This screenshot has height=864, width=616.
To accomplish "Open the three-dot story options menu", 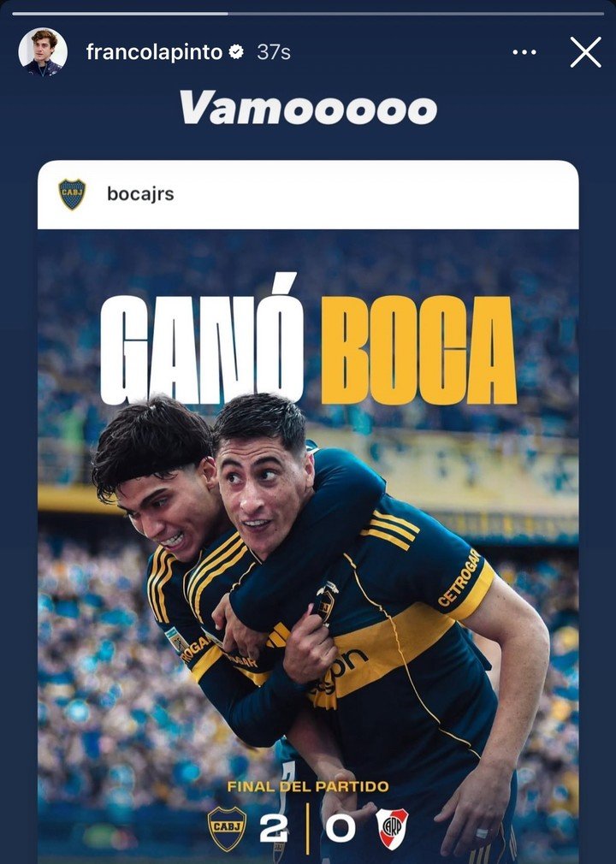I will [524, 52].
